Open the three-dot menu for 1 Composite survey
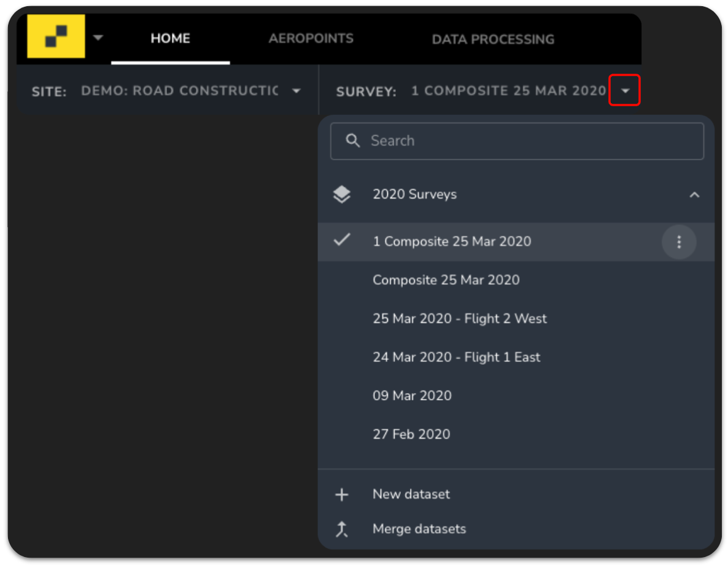The height and width of the screenshot is (565, 728). (679, 242)
